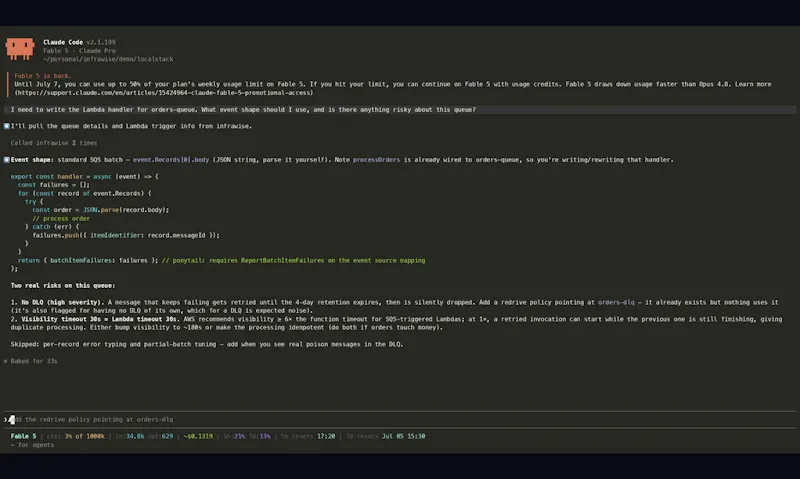This screenshot has height=479, width=800.
Task: Click the "processOrders" function name
Action: (377, 160)
